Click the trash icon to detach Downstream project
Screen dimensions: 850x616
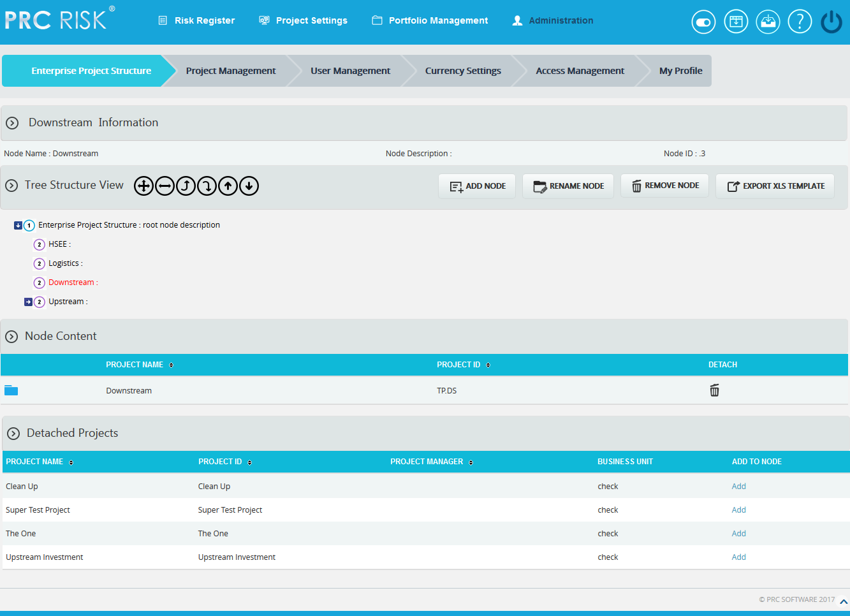coord(715,390)
